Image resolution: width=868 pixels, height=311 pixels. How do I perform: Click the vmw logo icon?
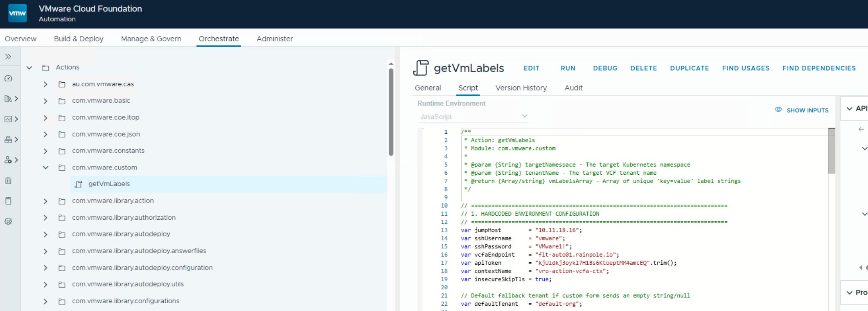pyautogui.click(x=18, y=13)
